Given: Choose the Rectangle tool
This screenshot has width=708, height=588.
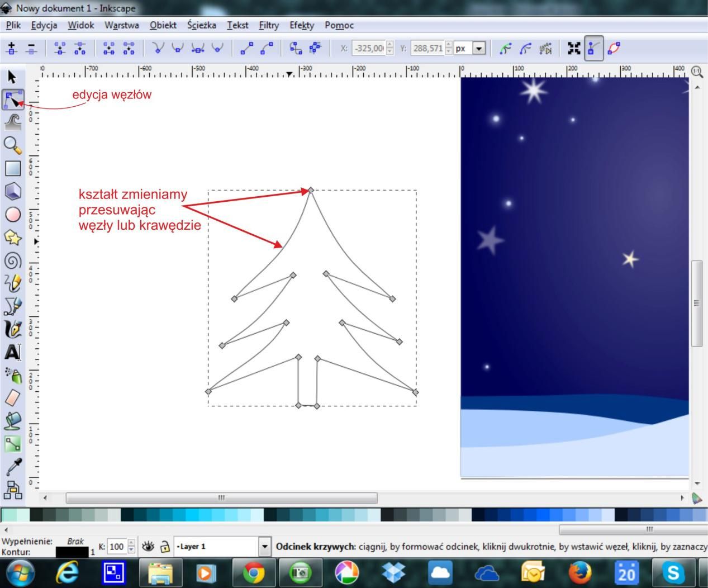Looking at the screenshot, I should pos(12,168).
